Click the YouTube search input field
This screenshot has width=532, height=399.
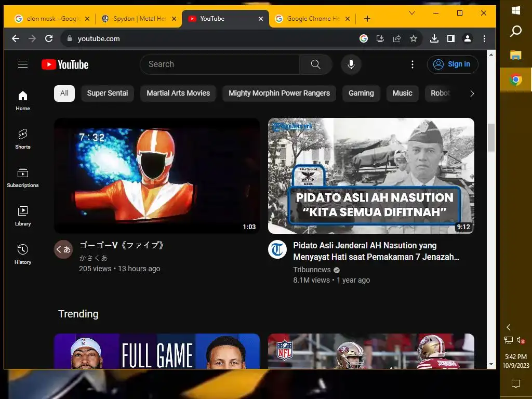point(220,64)
